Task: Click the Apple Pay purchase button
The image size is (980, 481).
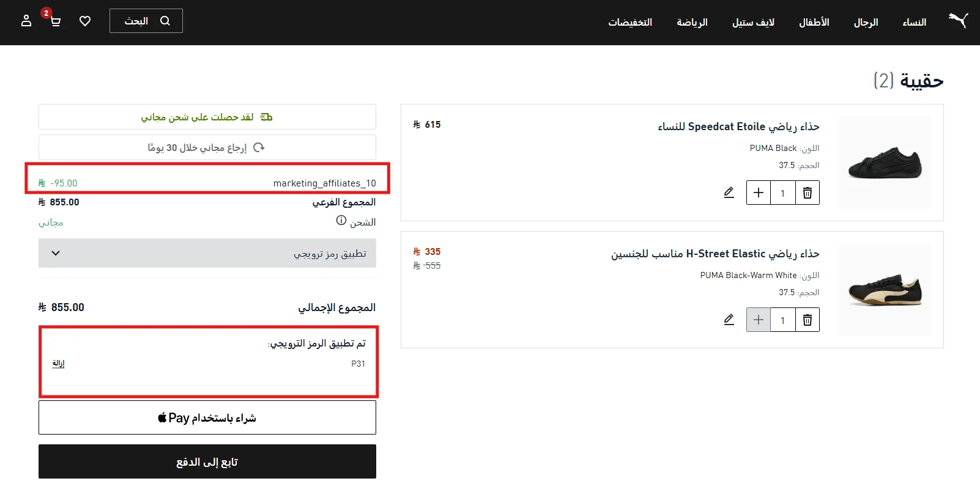Action: 207,417
